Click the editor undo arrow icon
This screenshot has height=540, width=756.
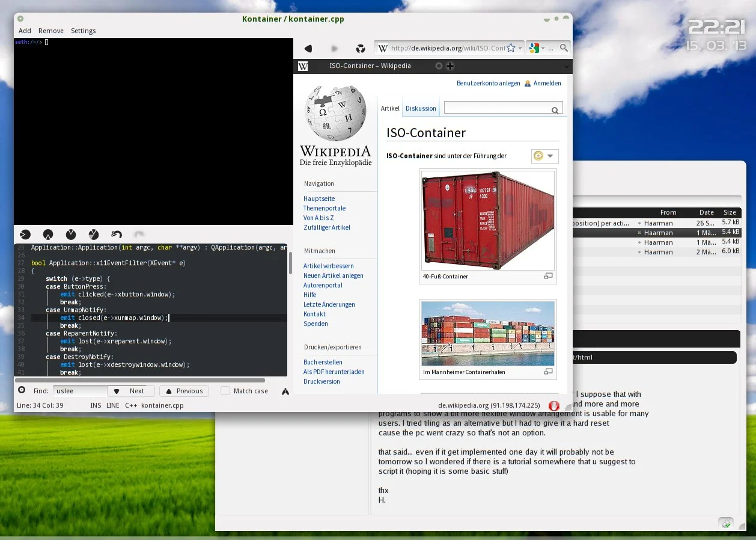pyautogui.click(x=117, y=234)
